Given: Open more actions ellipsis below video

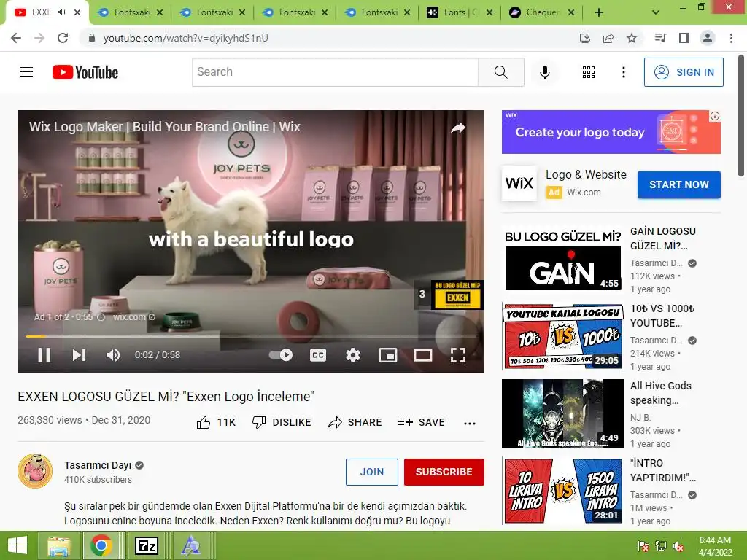Looking at the screenshot, I should click(x=470, y=424).
